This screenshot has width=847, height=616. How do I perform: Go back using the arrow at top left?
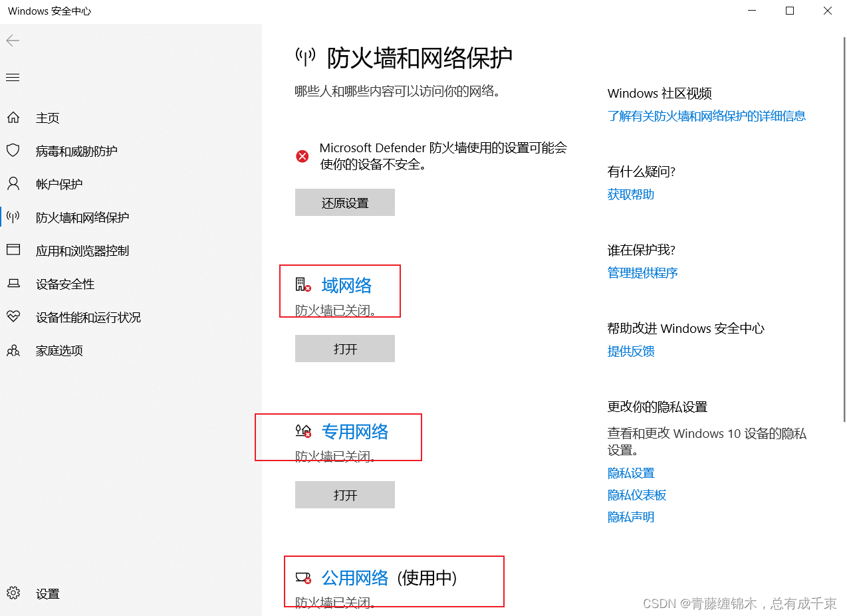[12, 41]
